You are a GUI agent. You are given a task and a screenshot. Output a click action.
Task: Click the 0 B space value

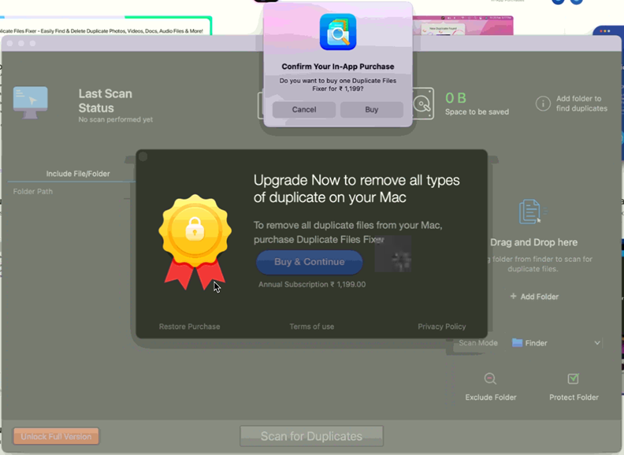pos(456,98)
